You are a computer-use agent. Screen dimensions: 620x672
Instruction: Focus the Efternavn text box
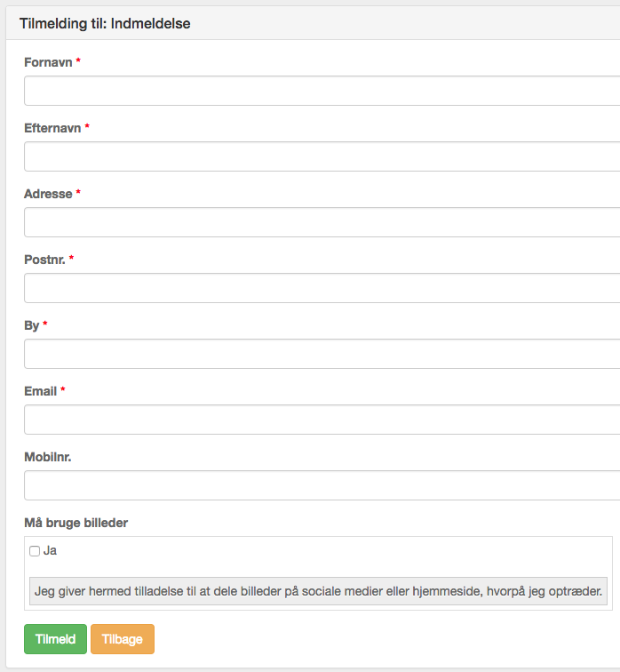point(322,156)
